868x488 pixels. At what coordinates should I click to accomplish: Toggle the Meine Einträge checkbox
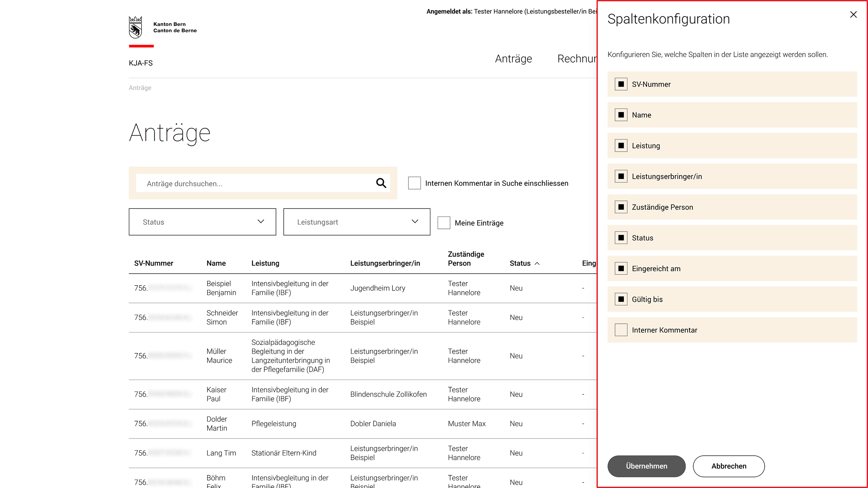pyautogui.click(x=444, y=223)
